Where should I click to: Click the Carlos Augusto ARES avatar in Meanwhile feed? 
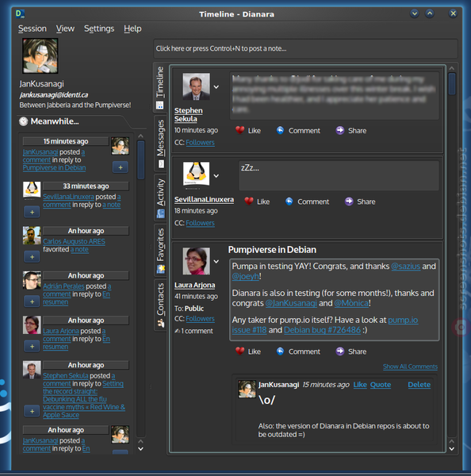32,236
